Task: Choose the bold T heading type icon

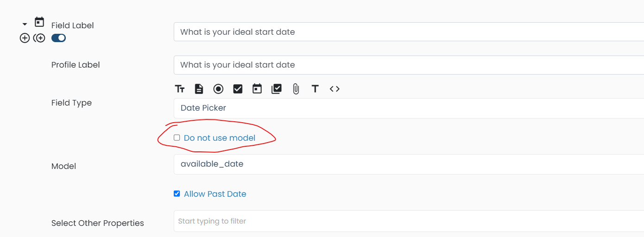Action: tap(315, 89)
